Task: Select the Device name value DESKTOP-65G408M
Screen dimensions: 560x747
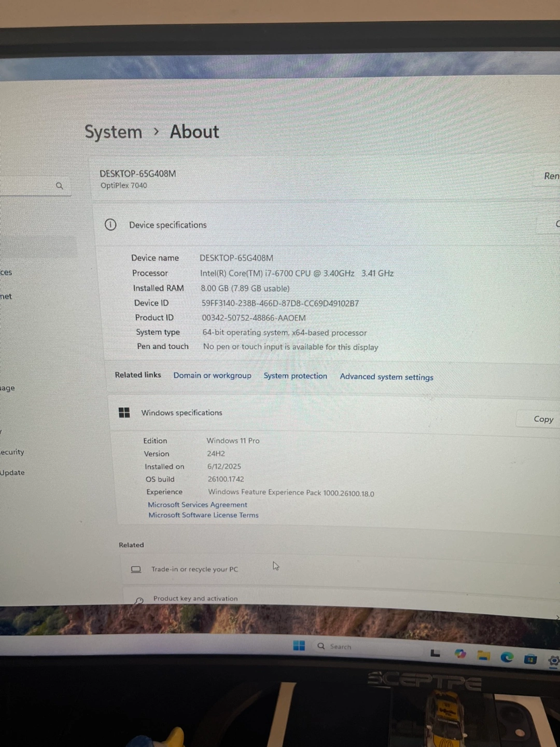Action: (236, 258)
